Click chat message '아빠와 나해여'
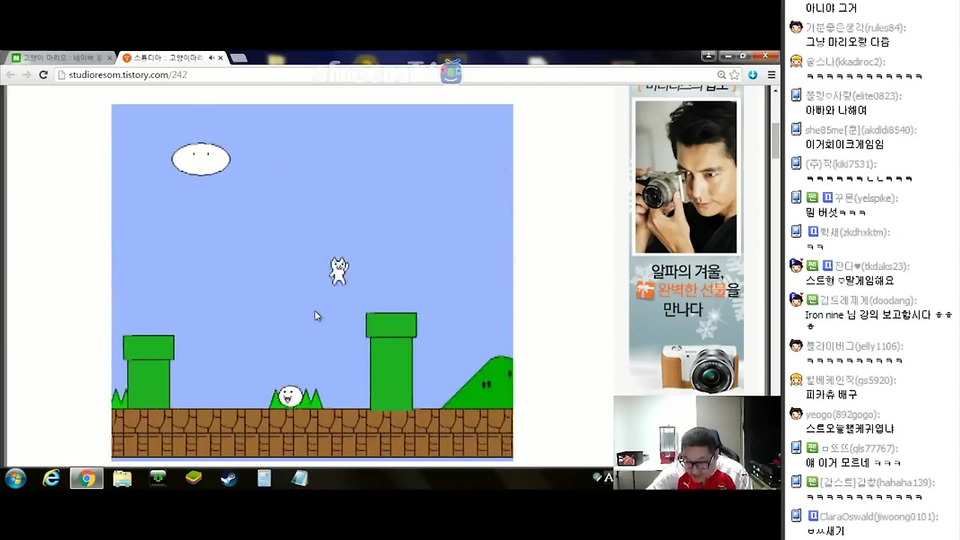Image resolution: width=960 pixels, height=540 pixels. 836,110
